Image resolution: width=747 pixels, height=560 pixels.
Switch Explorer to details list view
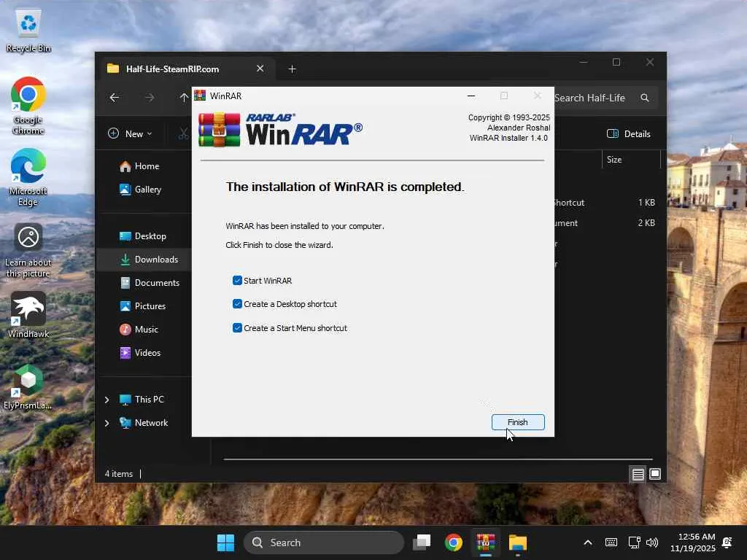point(638,474)
